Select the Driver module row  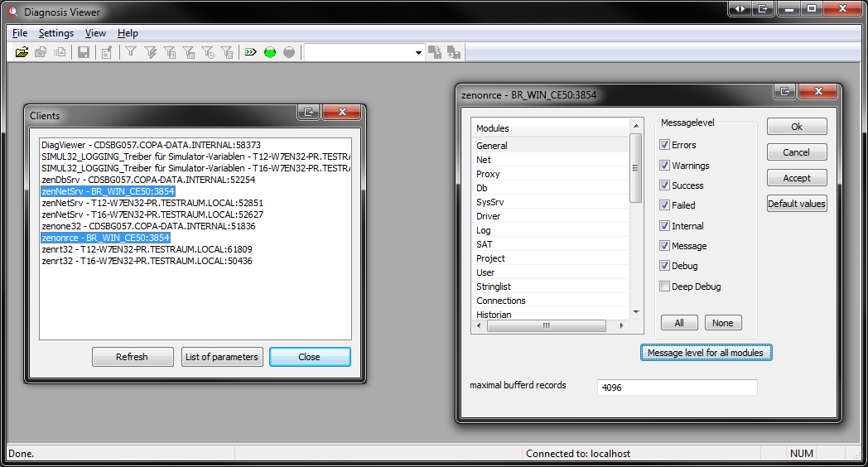point(552,216)
